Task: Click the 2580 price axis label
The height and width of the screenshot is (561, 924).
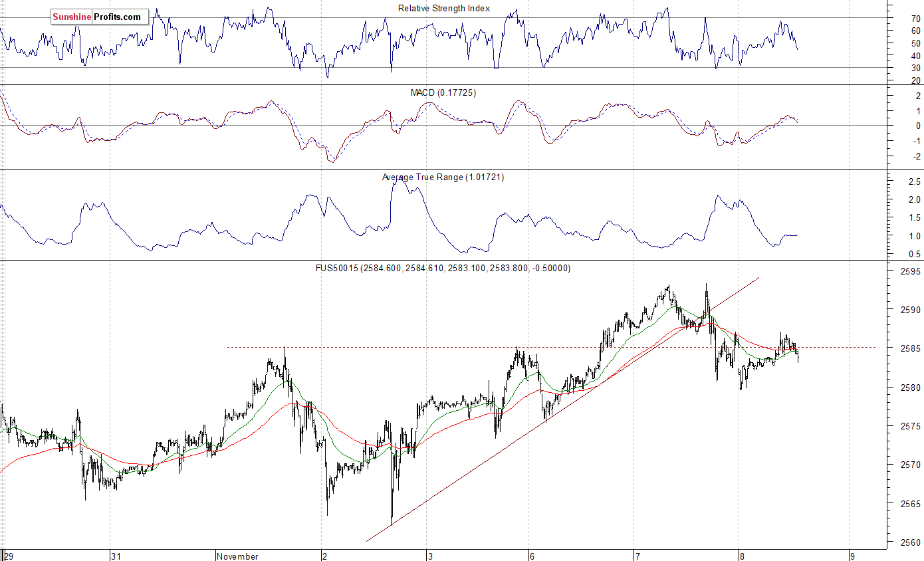Action: [x=909, y=388]
